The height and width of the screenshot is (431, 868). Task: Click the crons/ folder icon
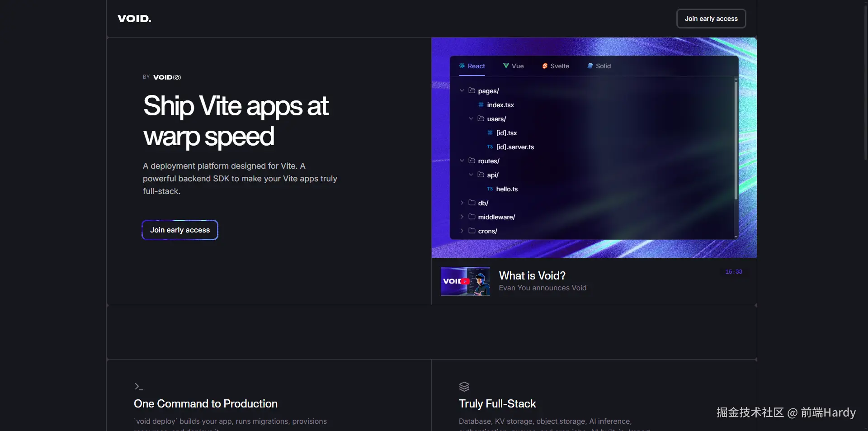tap(472, 231)
